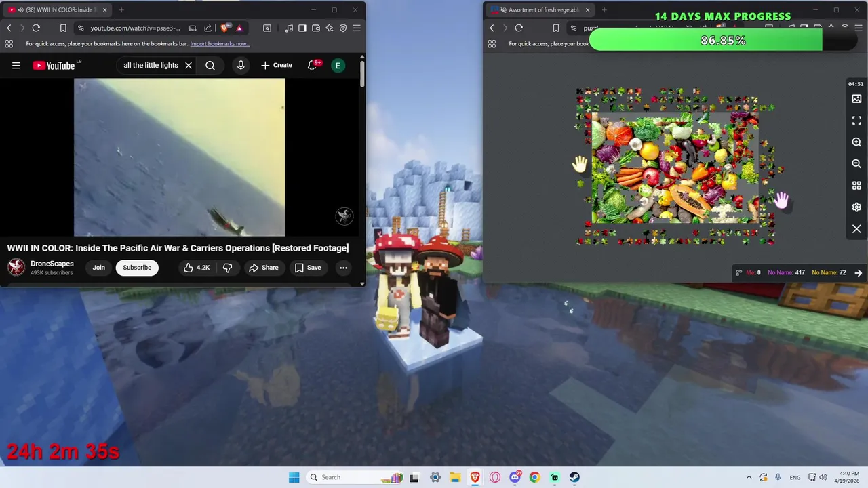Screen dimensions: 868x488
Task: Arrange the puzzle pieces with the grid icon
Action: (856, 186)
